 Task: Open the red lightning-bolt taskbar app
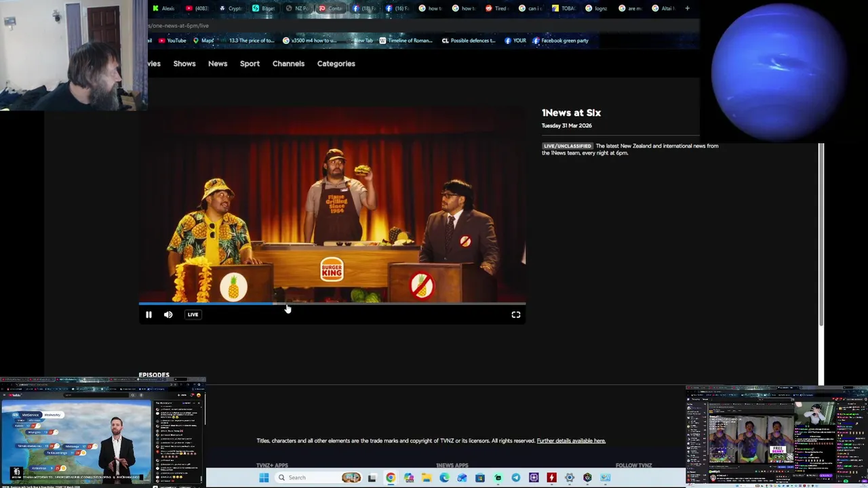551,477
